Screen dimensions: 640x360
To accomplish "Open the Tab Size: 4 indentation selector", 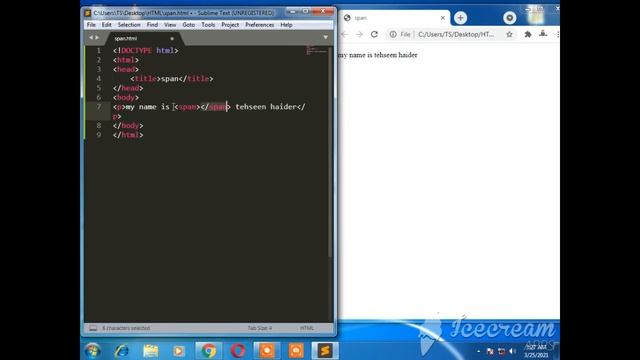I will point(260,328).
